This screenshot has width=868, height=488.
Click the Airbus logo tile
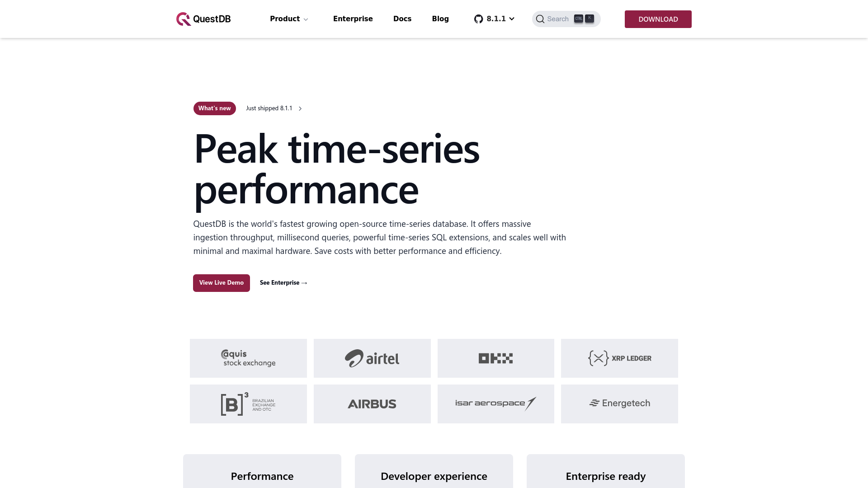click(372, 404)
